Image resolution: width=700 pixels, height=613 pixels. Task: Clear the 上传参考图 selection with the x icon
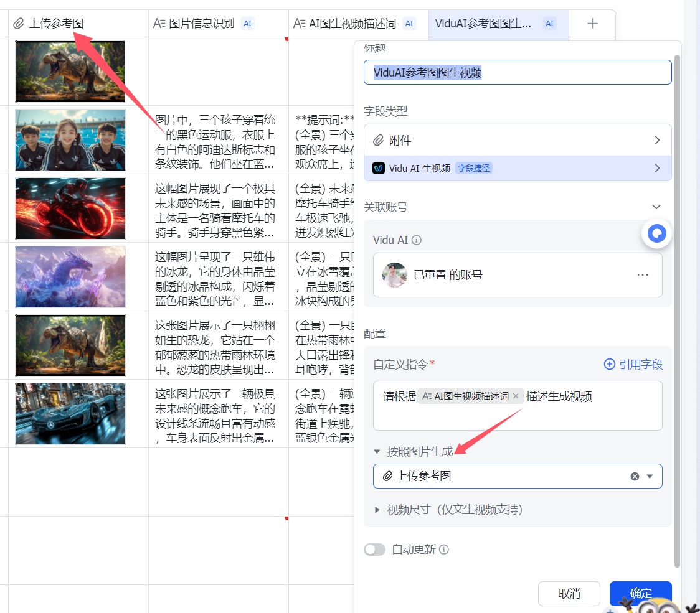point(635,476)
